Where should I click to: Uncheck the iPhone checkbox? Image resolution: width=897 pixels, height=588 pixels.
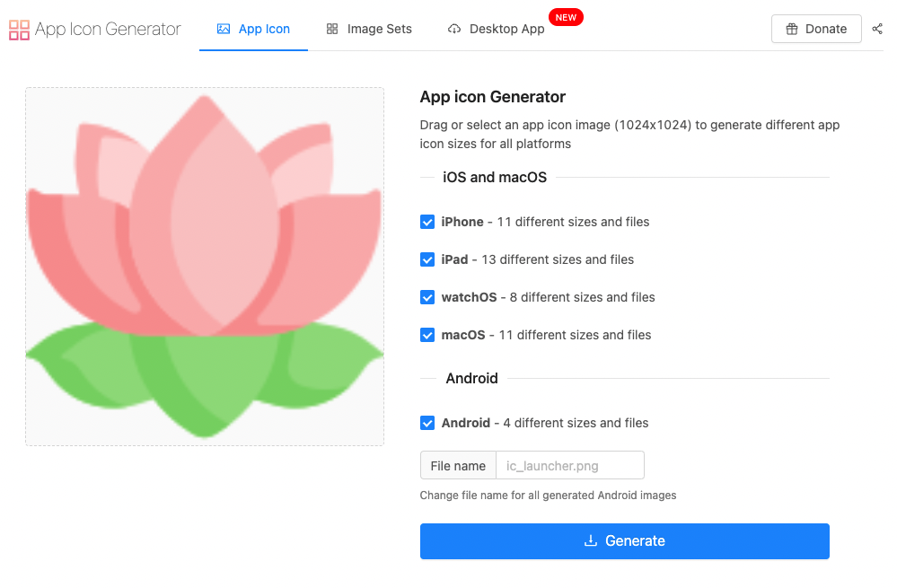[x=427, y=222]
